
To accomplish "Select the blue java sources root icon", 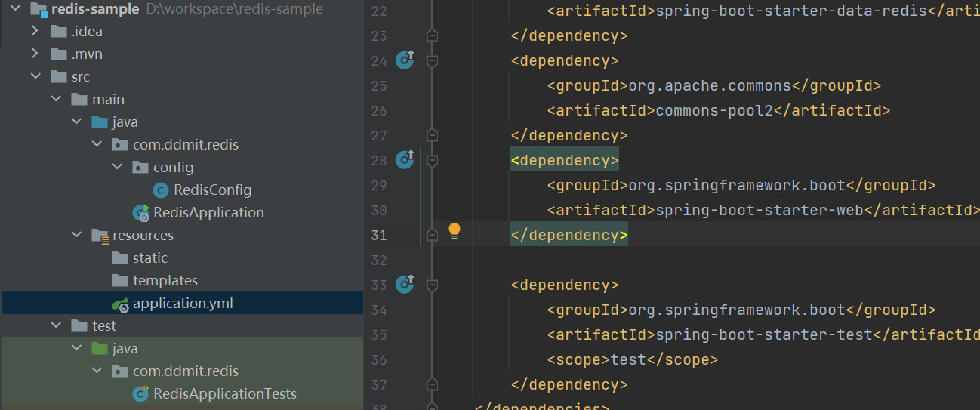I will coord(99,122).
